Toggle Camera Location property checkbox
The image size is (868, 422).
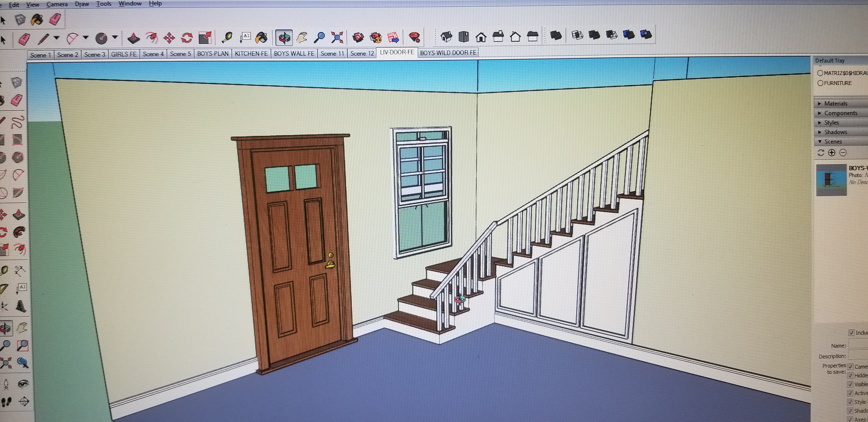850,366
